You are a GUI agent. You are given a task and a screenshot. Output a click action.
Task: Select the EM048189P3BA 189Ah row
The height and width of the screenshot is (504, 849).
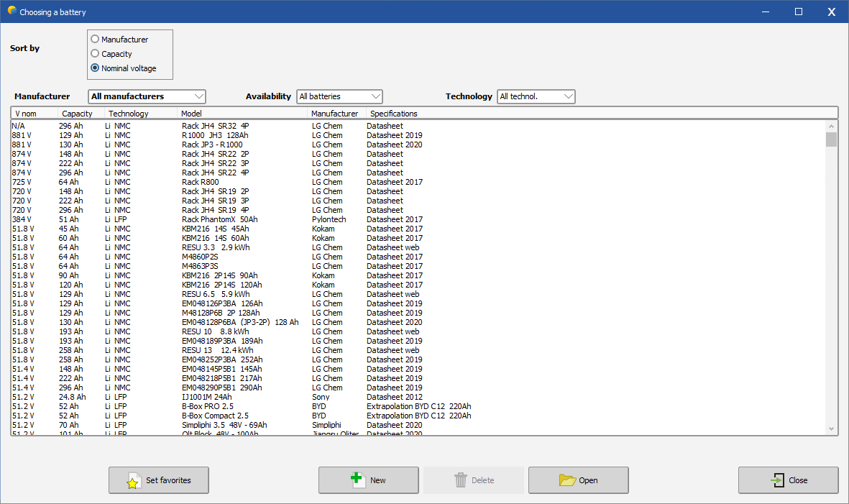418,341
